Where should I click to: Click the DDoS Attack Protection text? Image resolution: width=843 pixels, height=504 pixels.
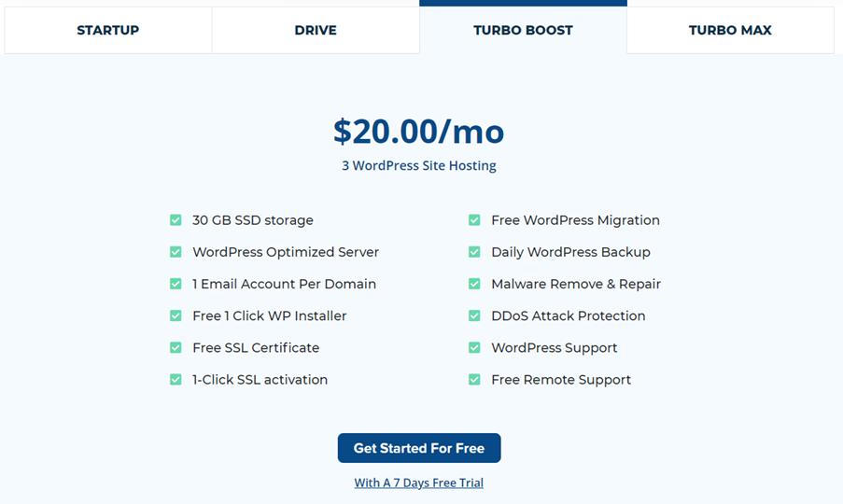pyautogui.click(x=569, y=316)
